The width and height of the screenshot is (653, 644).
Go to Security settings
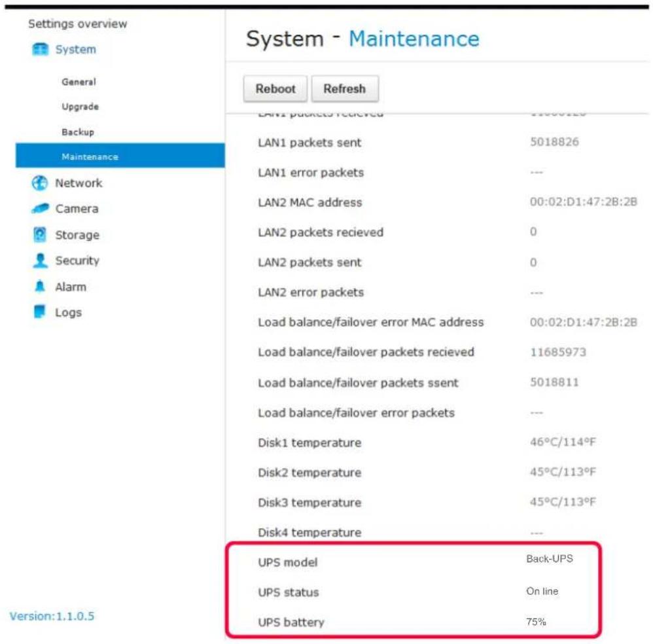click(x=77, y=260)
